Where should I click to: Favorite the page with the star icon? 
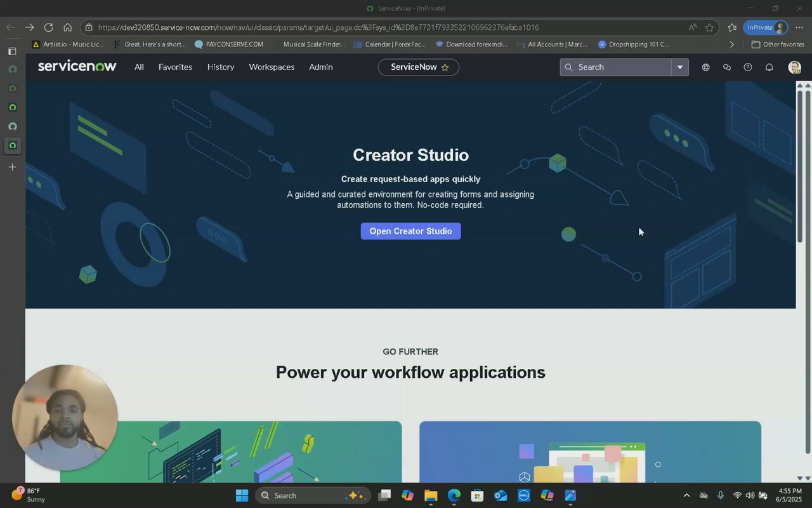(445, 67)
